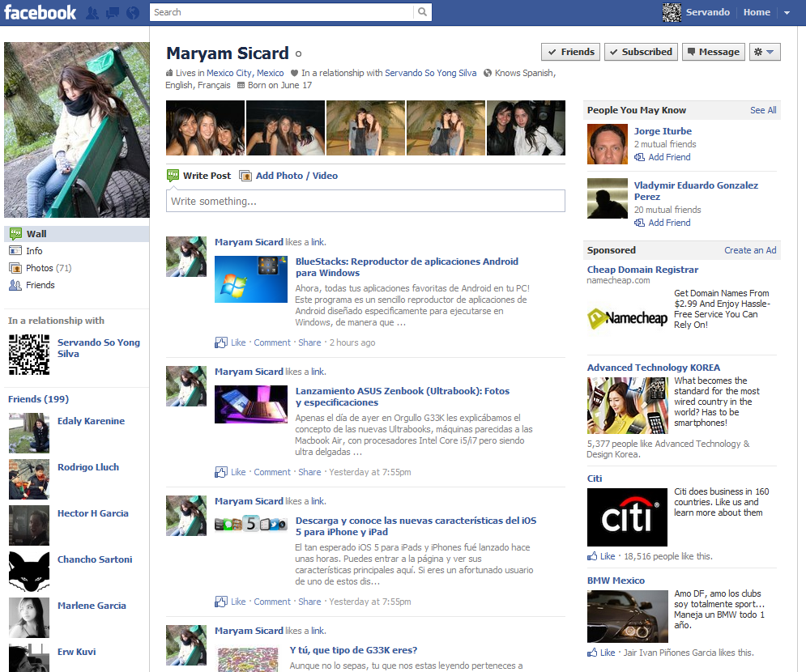The height and width of the screenshot is (672, 806).
Task: Click Servando QR code image in sidebar
Action: [x=29, y=355]
